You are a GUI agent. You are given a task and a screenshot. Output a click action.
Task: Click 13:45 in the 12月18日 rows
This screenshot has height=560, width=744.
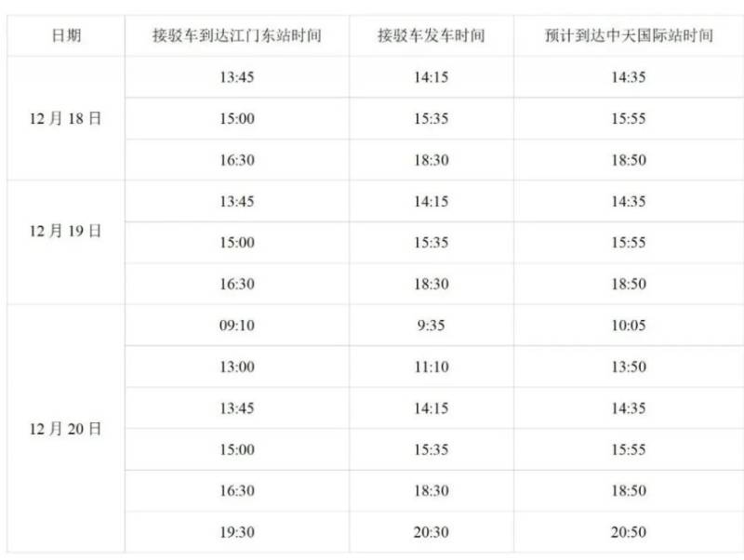coord(237,77)
